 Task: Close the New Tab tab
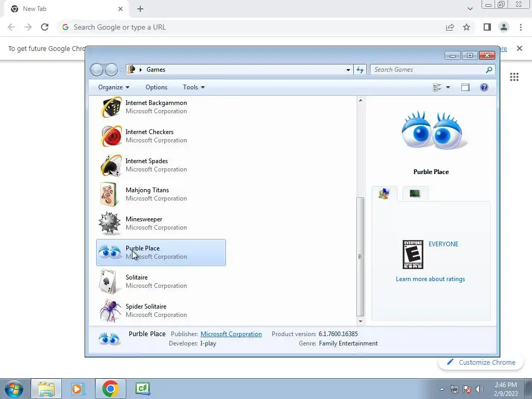click(x=121, y=9)
